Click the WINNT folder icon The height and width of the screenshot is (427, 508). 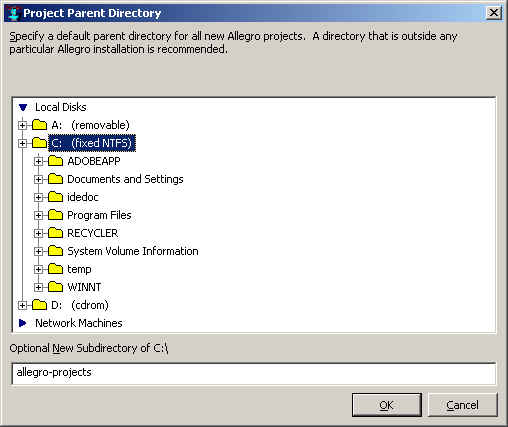[x=55, y=287]
